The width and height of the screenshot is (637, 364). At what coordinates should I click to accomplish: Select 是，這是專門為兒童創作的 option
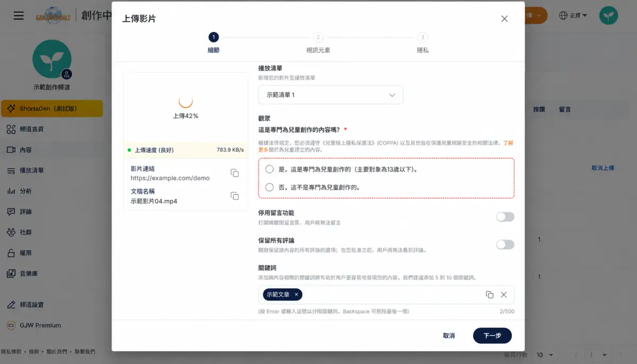[270, 169]
